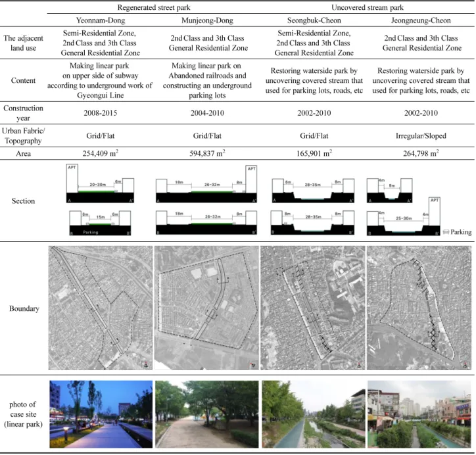Click Munjeong-Dong 'General Residential Zone' land use cell
This screenshot has width=476, height=455.
pyautogui.click(x=208, y=43)
